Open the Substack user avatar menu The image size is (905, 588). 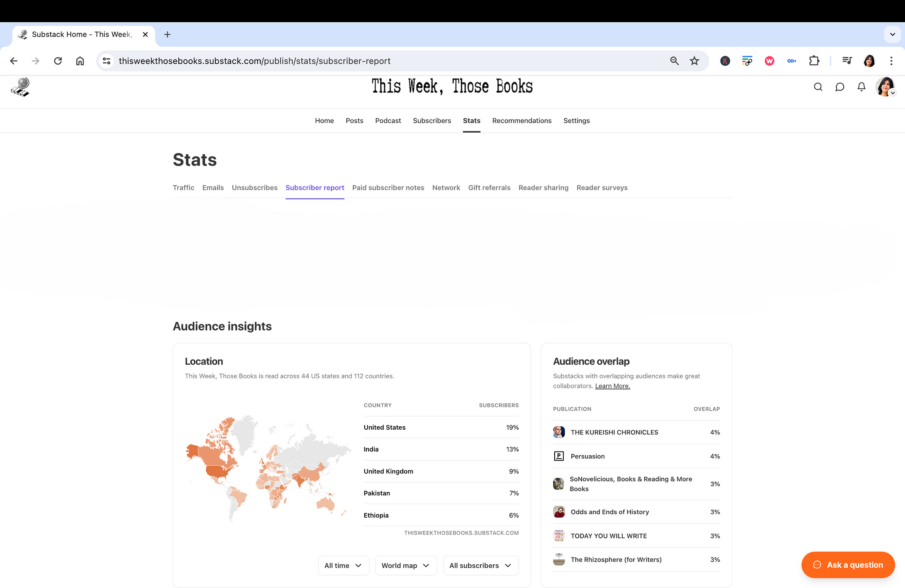[x=885, y=87]
